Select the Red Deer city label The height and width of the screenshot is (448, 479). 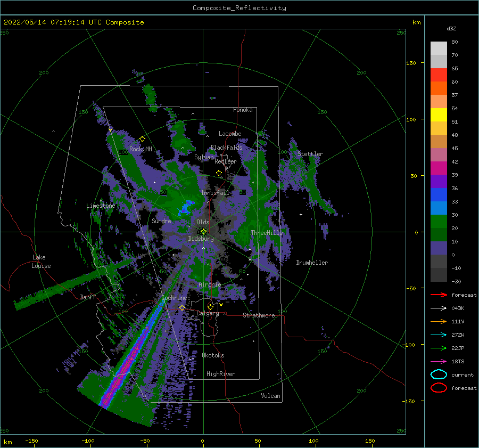pyautogui.click(x=226, y=161)
